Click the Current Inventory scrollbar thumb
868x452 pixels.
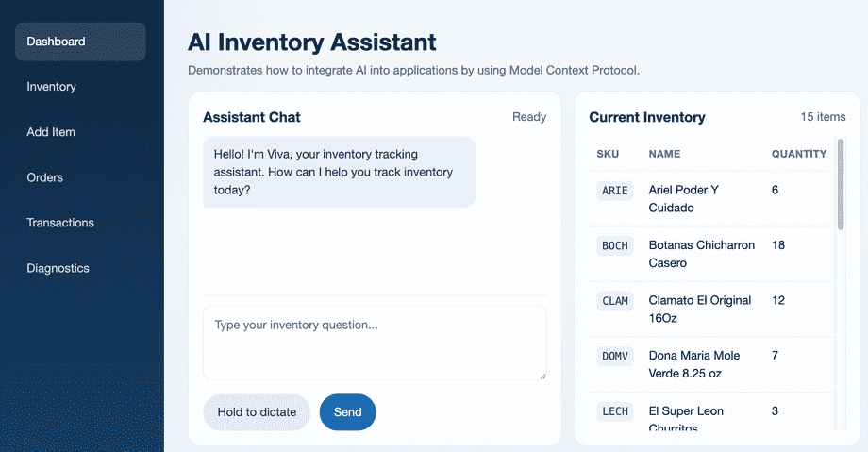click(841, 184)
